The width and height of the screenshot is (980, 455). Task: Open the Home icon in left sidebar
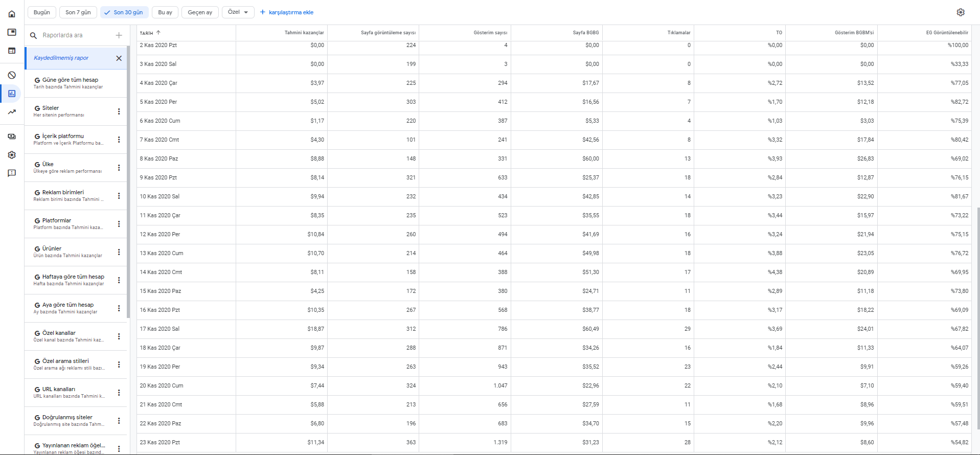coord(12,14)
